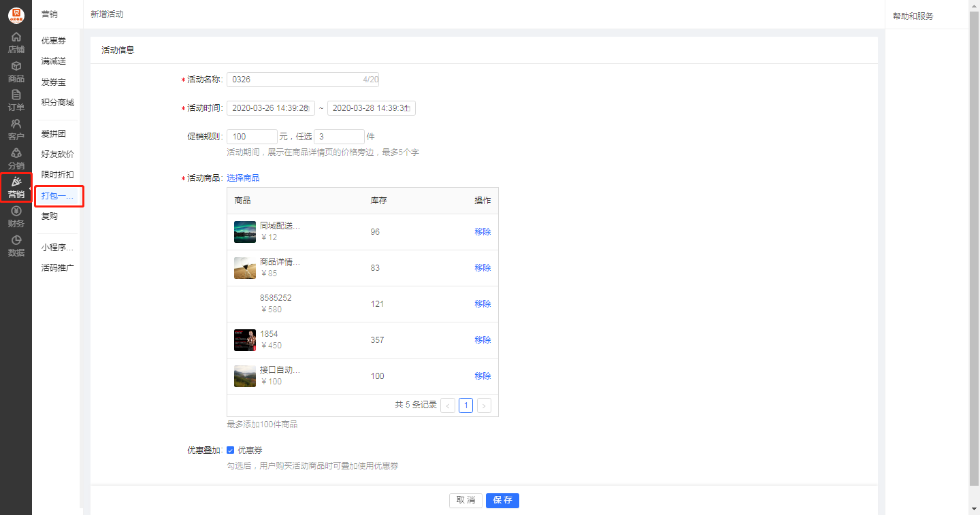This screenshot has width=980, height=515.
Task: Open the 数据 (data) sidebar icon
Action: tap(16, 246)
